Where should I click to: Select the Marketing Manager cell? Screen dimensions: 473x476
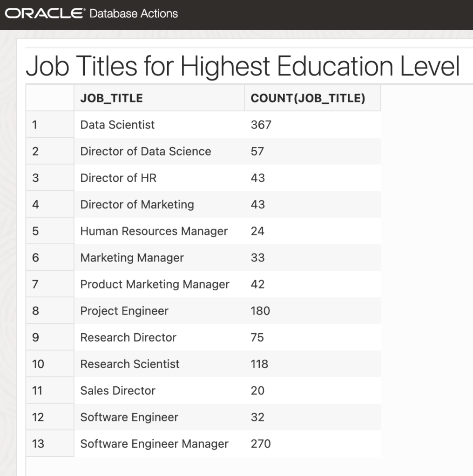coord(132,258)
